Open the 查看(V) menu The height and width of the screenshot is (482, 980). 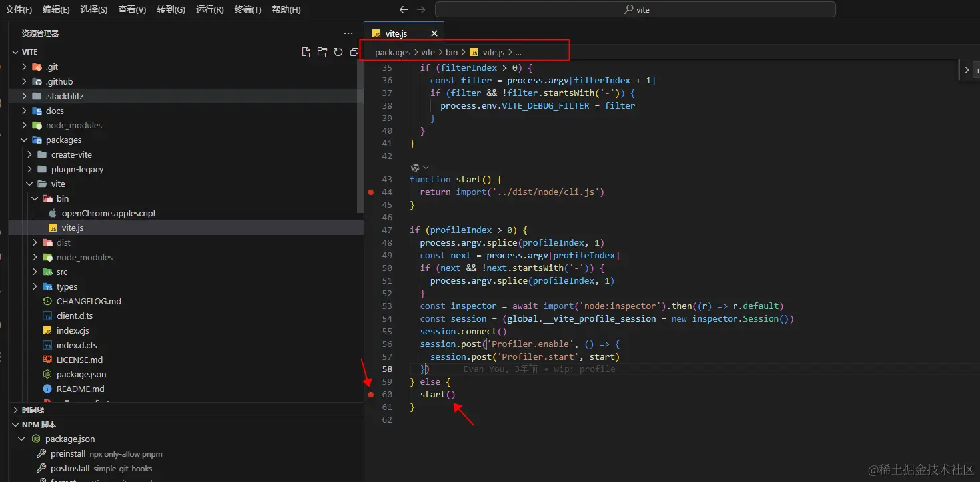tap(132, 10)
